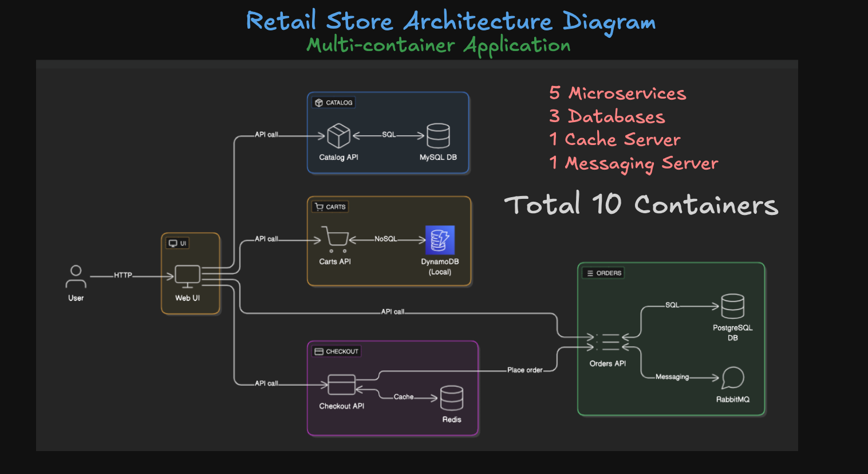
Task: Click the 'Multi-container Application' green subtitle
Action: coord(437,45)
